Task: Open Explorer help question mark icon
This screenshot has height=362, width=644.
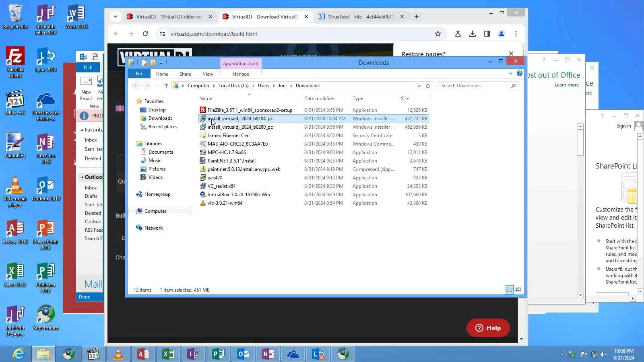Action: (x=520, y=74)
